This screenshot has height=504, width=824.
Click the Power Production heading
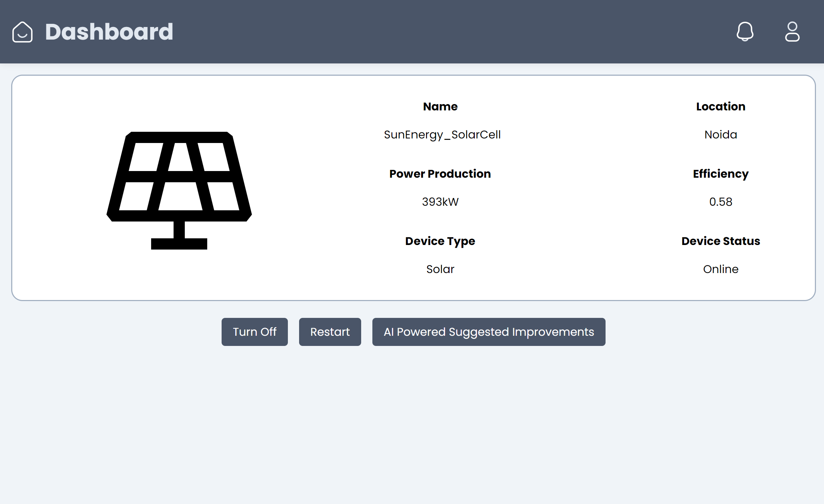click(440, 174)
